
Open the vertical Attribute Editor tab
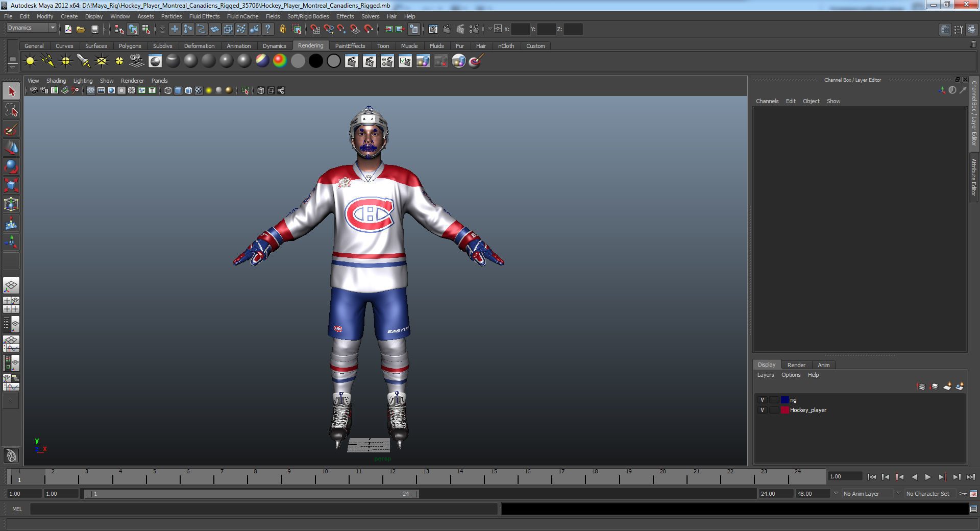974,177
